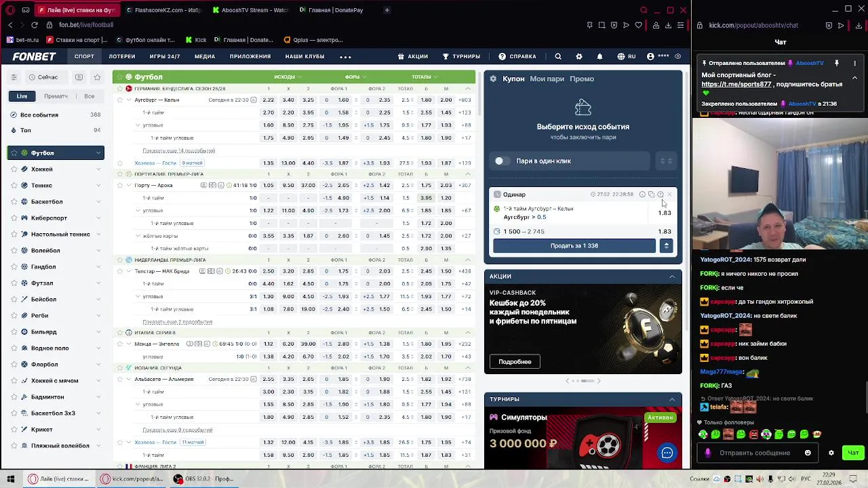Open the Windows Start button
The height and width of the screenshot is (488, 868).
11,479
